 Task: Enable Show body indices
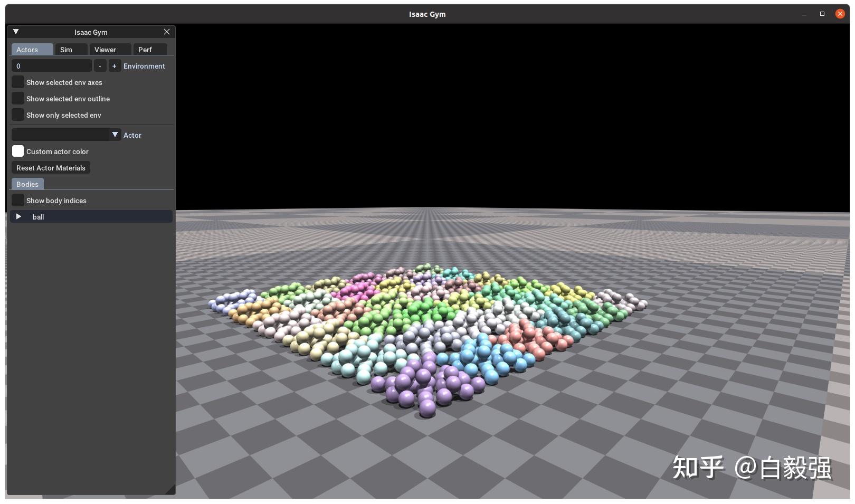18,201
